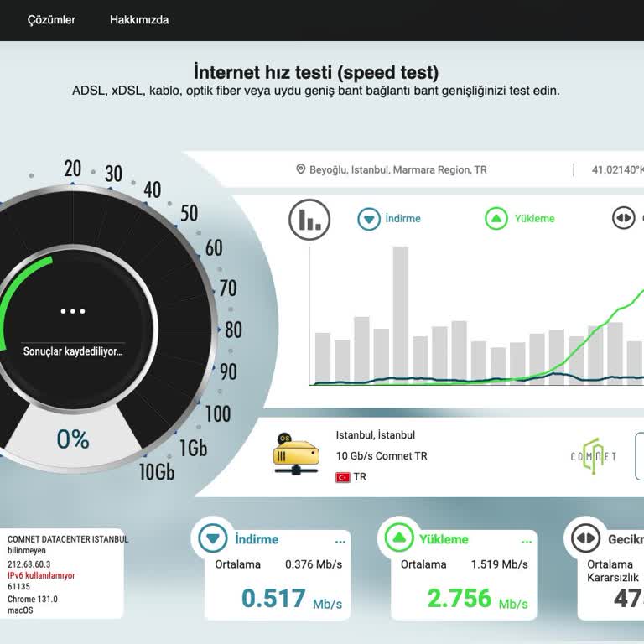644x644 pixels.
Task: Click the latency arrows icon in the chart legend
Action: (x=624, y=218)
